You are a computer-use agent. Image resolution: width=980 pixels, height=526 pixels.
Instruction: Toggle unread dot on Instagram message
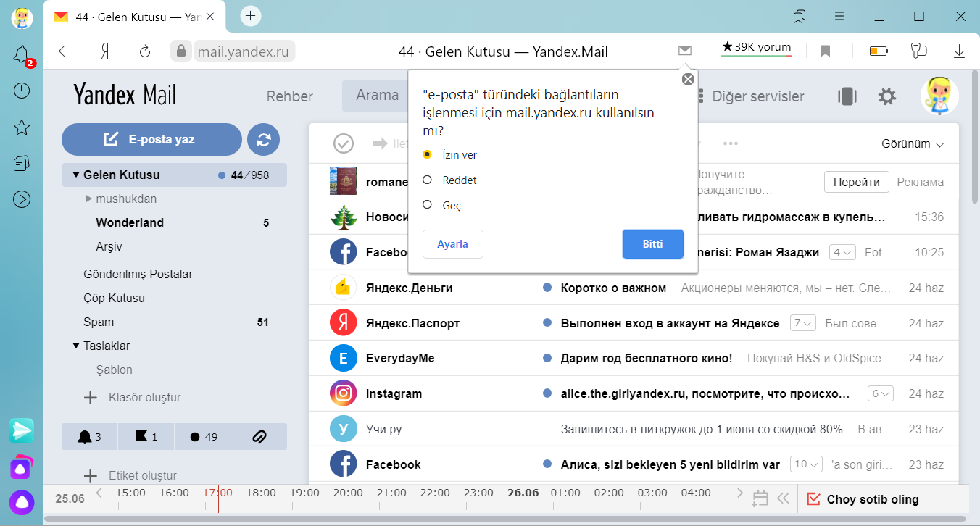coord(547,393)
